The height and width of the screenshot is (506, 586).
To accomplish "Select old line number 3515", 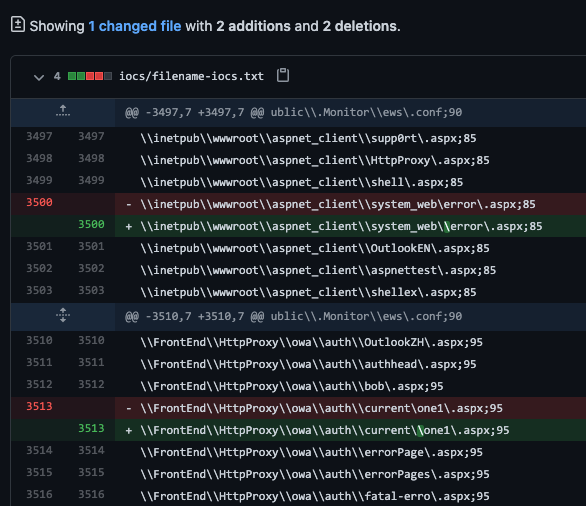I will click(39, 473).
